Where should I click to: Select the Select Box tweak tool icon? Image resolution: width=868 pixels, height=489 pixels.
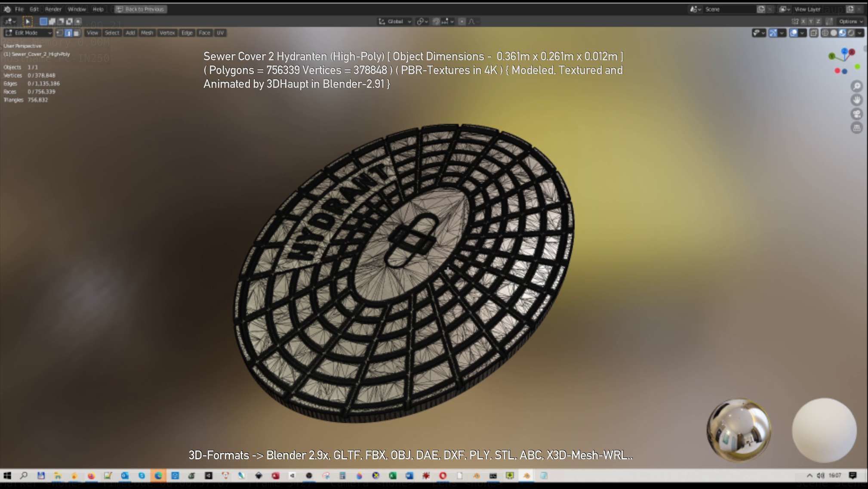(28, 21)
